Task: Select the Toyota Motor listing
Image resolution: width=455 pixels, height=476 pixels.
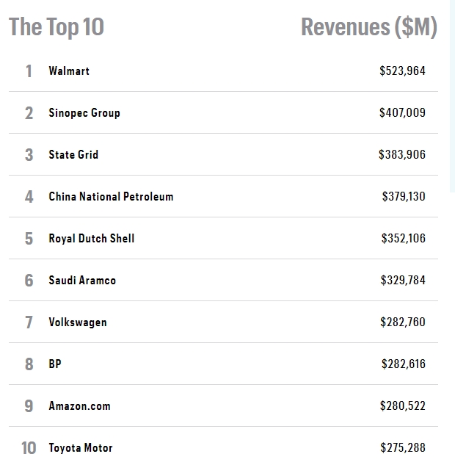Action: (81, 448)
